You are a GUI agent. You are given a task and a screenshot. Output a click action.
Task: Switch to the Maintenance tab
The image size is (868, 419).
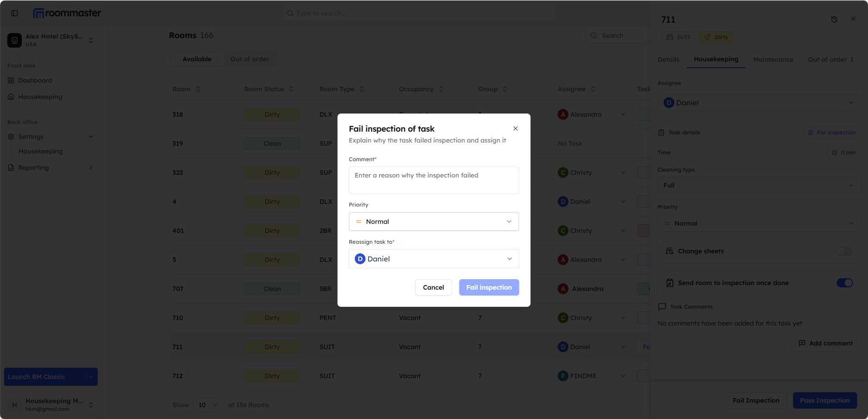point(773,59)
